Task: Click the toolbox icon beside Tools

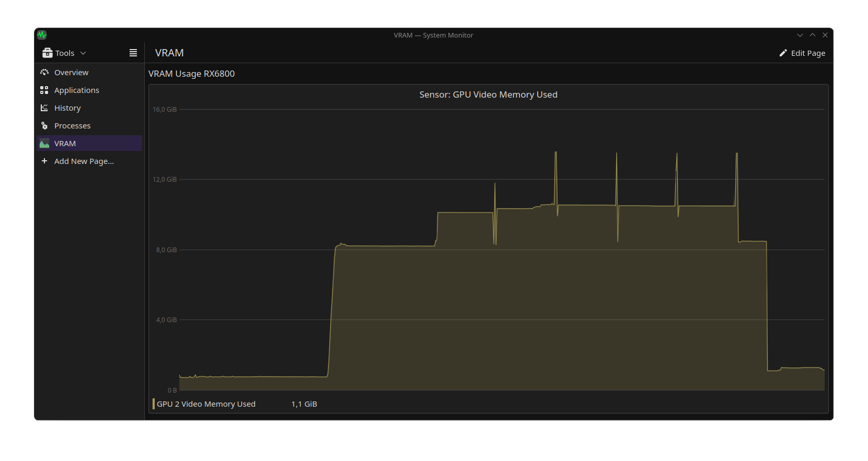Action: point(47,53)
